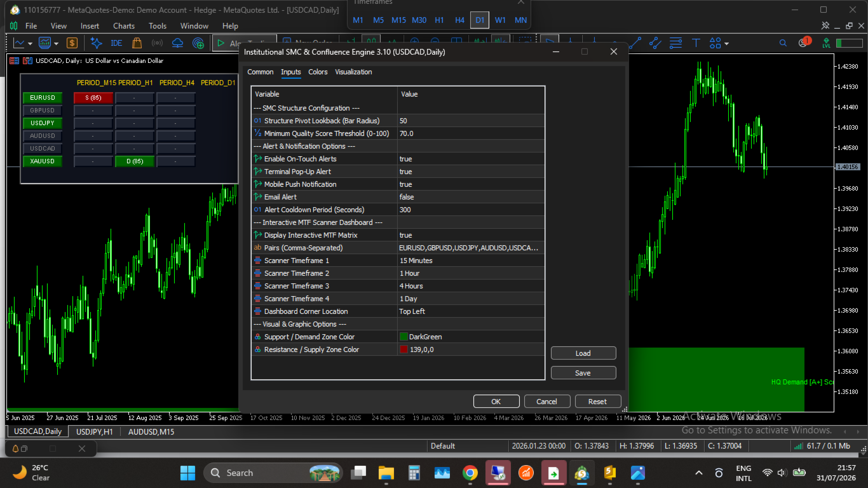Open Scanner Timeframe 3 value '4 Hours'
Screen dimensions: 868x488
point(471,286)
